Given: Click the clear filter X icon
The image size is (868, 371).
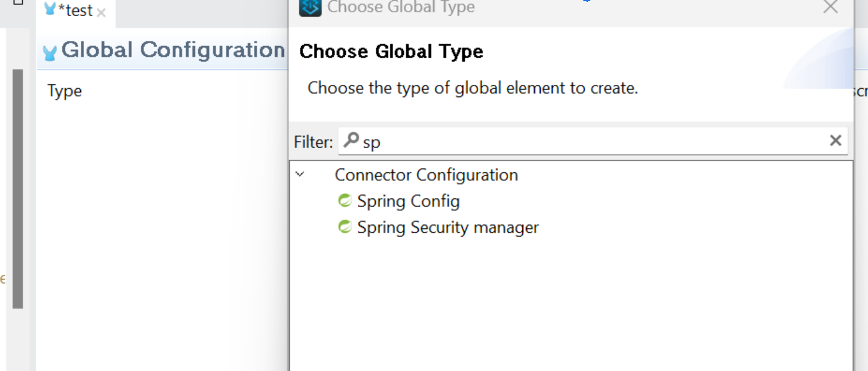Looking at the screenshot, I should (x=835, y=140).
